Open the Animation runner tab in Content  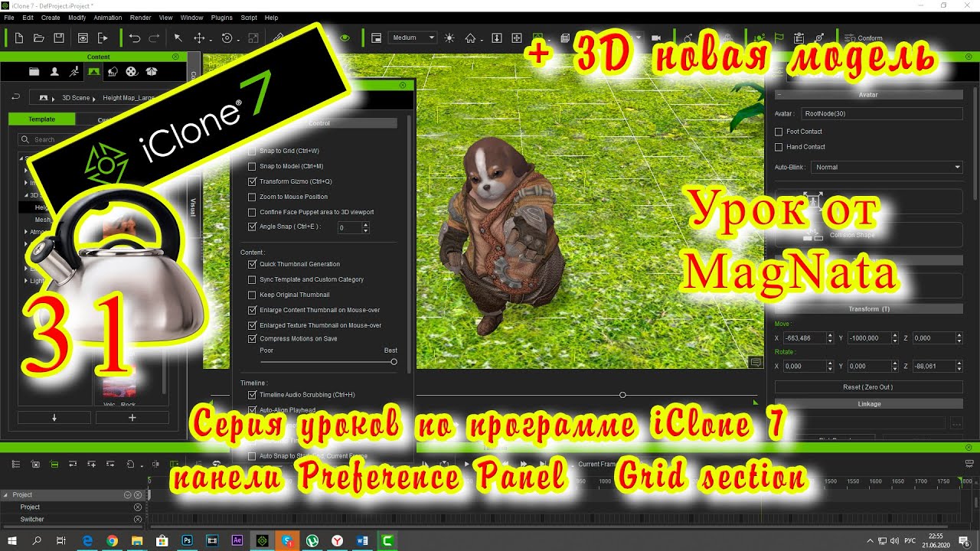tap(73, 71)
